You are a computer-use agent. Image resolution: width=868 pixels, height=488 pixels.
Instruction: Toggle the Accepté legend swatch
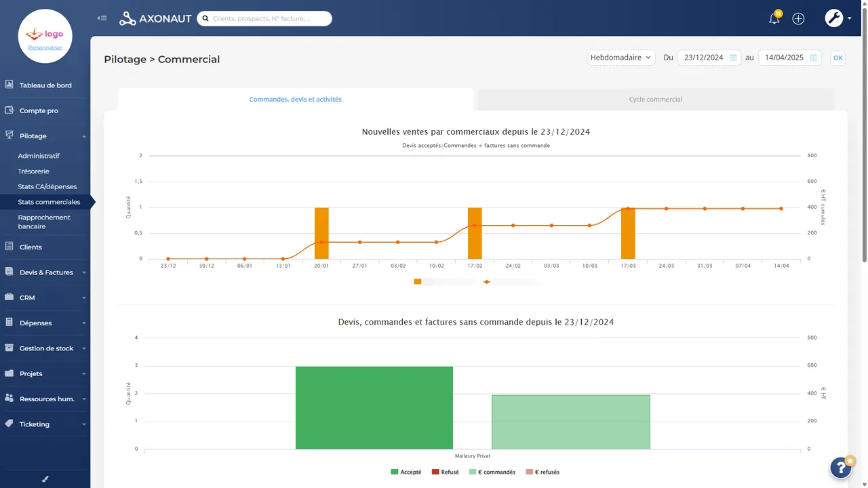[395, 472]
